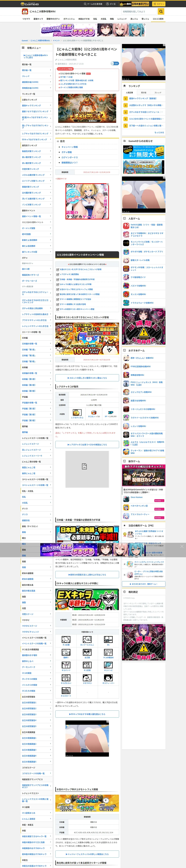Switch to the スレッド ranking tab
The image size is (186, 868).
(x=158, y=92)
